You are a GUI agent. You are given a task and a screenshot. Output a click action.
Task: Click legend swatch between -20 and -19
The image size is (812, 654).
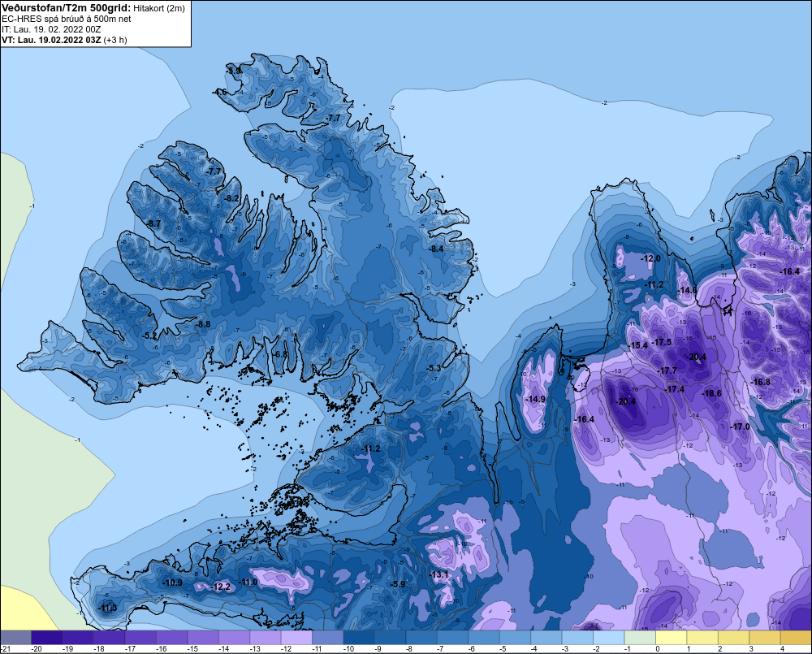(46, 637)
